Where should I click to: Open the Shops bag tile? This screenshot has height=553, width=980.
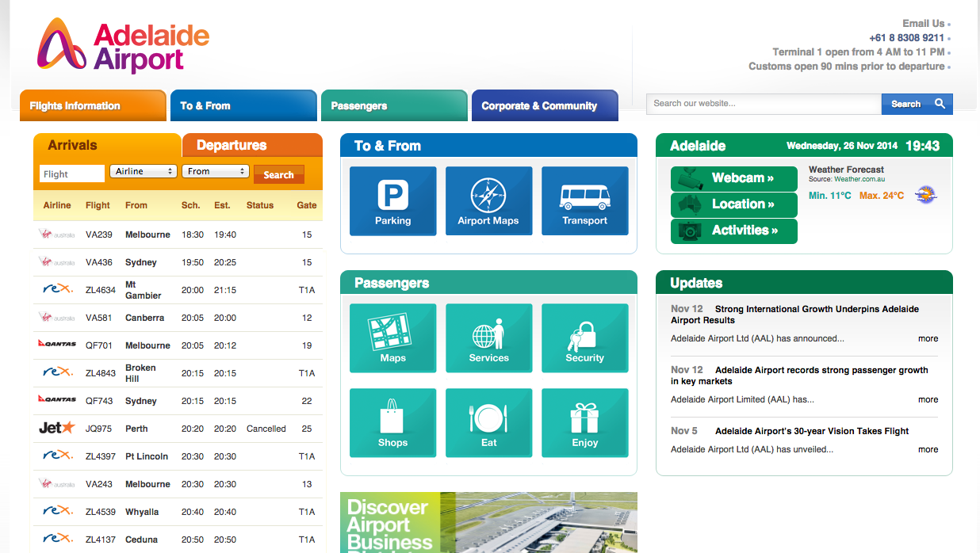tap(392, 422)
